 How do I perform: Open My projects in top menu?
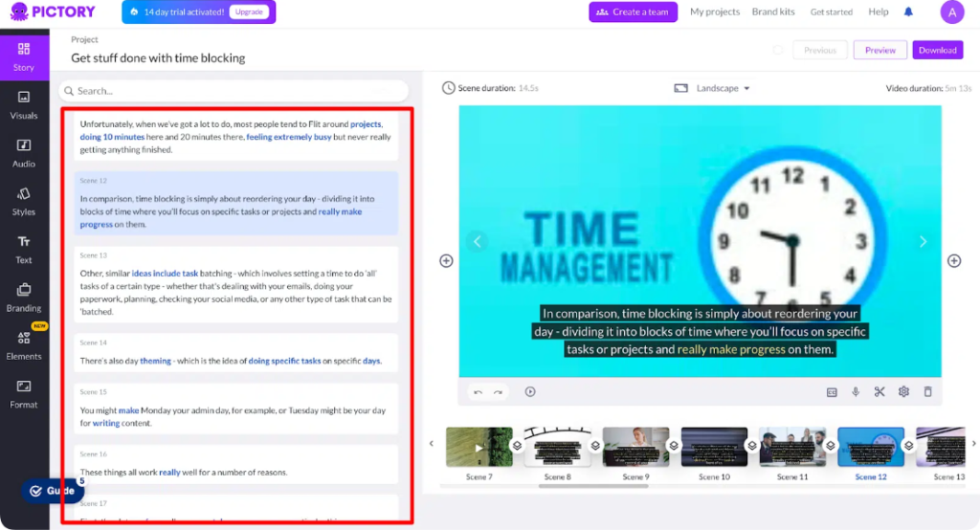pos(715,11)
